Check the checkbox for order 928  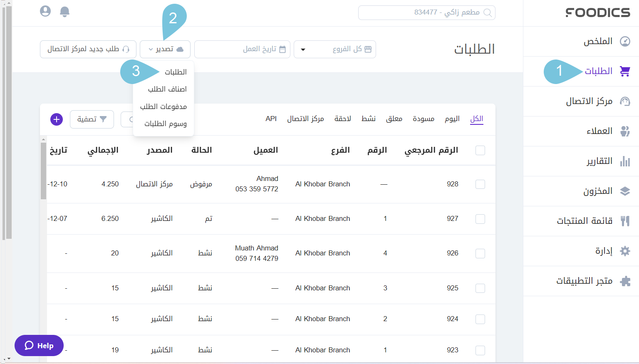480,184
